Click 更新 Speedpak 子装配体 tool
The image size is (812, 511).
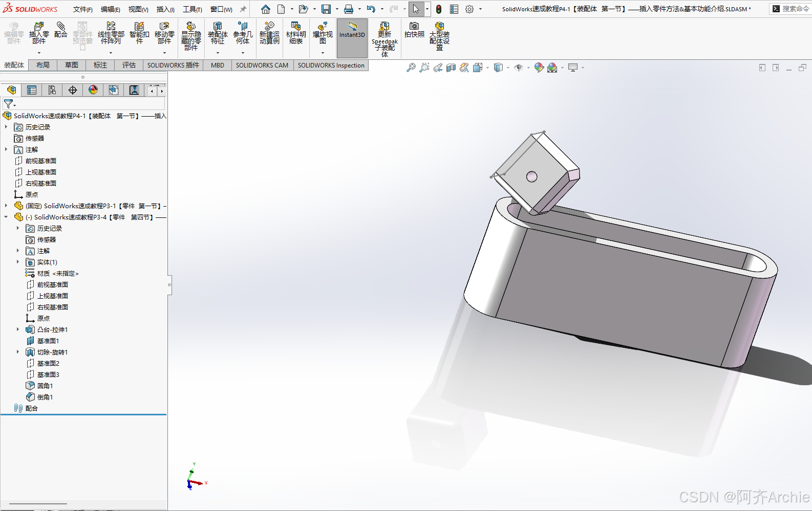(x=384, y=39)
